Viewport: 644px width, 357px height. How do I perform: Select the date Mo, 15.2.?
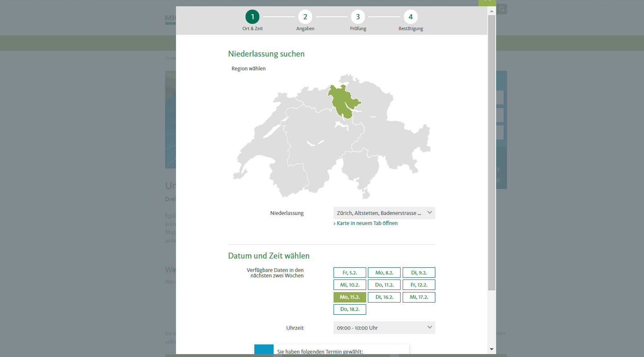pyautogui.click(x=349, y=297)
